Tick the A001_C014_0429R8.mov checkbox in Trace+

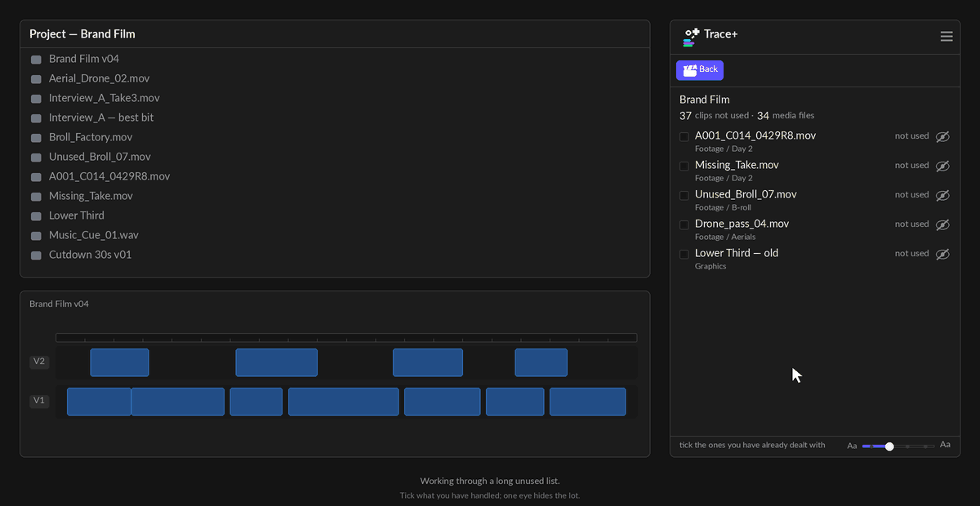click(684, 137)
